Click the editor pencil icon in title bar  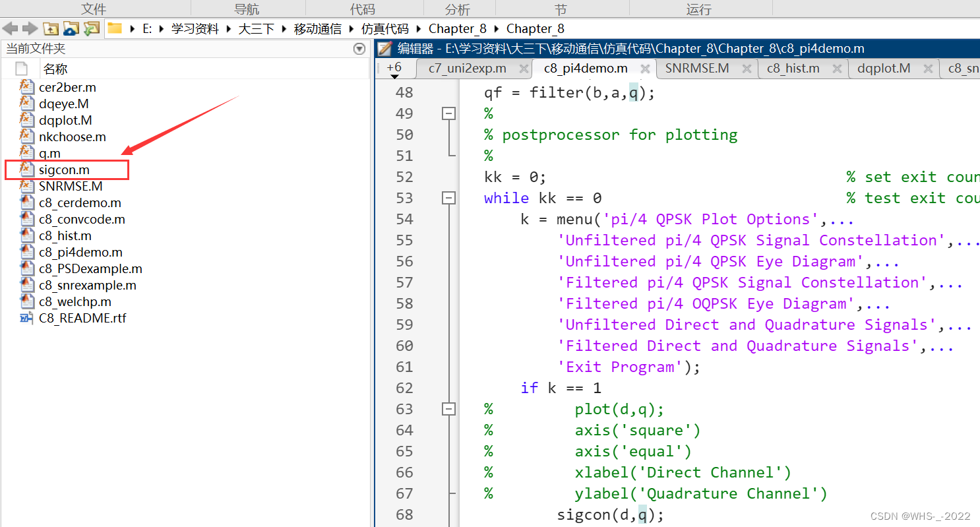click(384, 49)
